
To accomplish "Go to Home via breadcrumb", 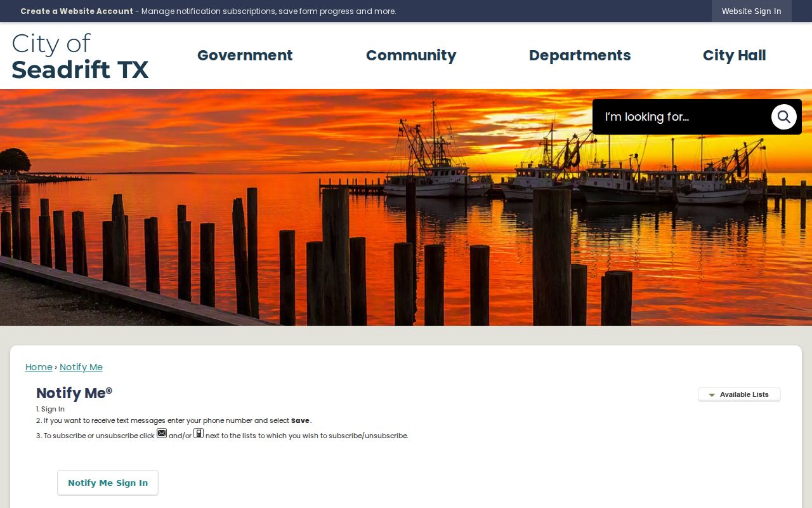I will [x=39, y=367].
